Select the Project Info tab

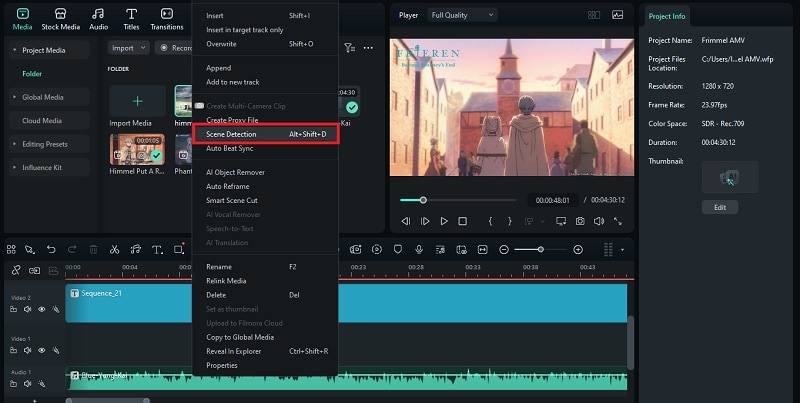[x=666, y=16]
